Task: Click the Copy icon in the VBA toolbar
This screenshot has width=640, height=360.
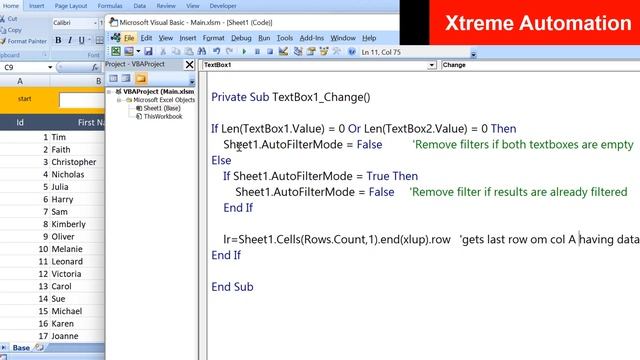Action: [176, 51]
